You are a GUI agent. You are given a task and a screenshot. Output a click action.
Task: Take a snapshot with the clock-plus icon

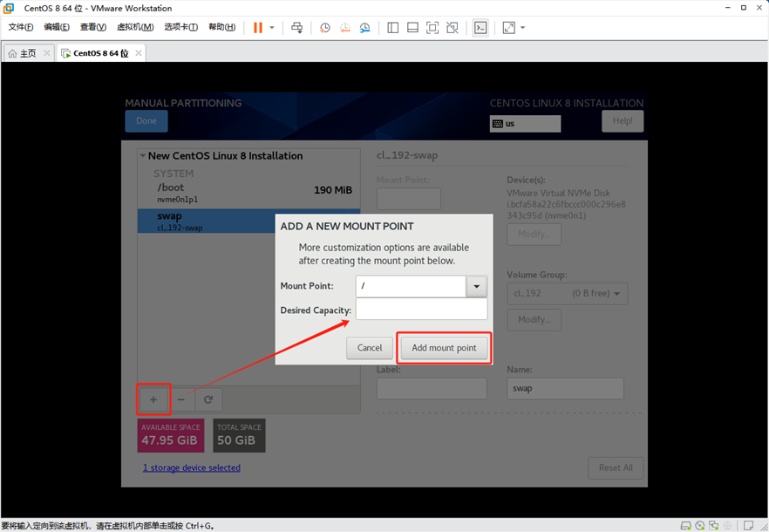pyautogui.click(x=324, y=28)
